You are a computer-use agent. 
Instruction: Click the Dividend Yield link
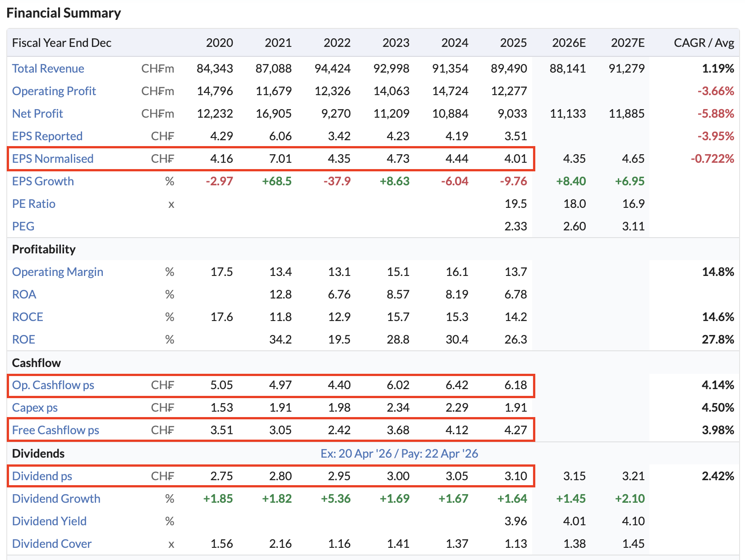49,521
